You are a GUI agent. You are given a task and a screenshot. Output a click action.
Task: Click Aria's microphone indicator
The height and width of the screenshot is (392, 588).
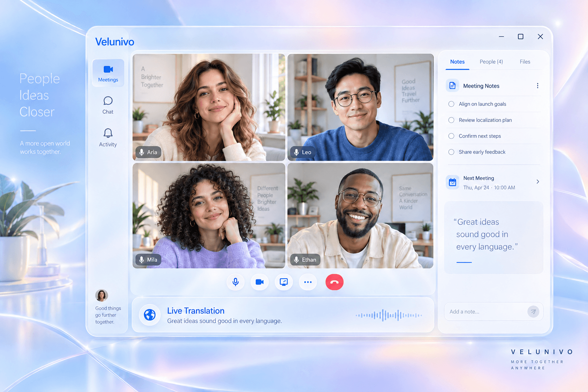click(142, 152)
